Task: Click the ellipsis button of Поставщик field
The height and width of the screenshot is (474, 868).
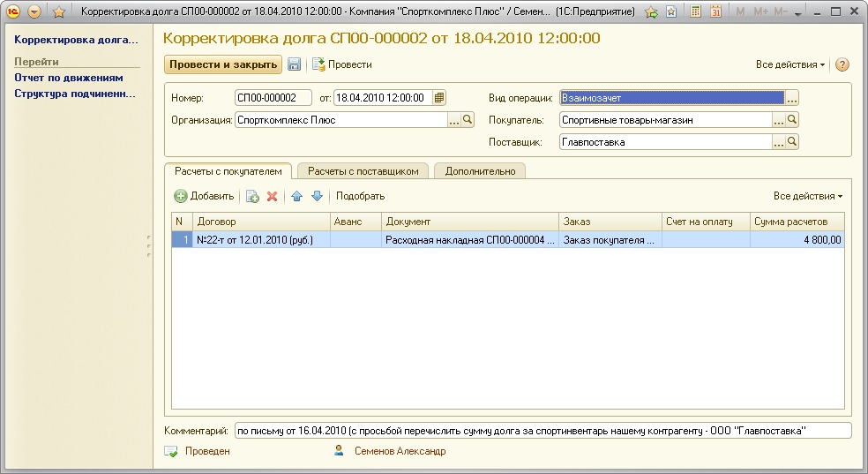Action: pyautogui.click(x=779, y=142)
